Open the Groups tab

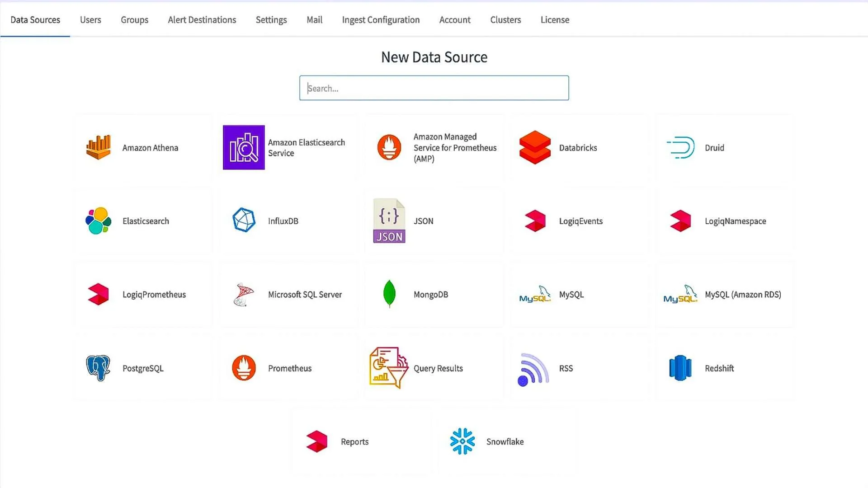point(134,20)
